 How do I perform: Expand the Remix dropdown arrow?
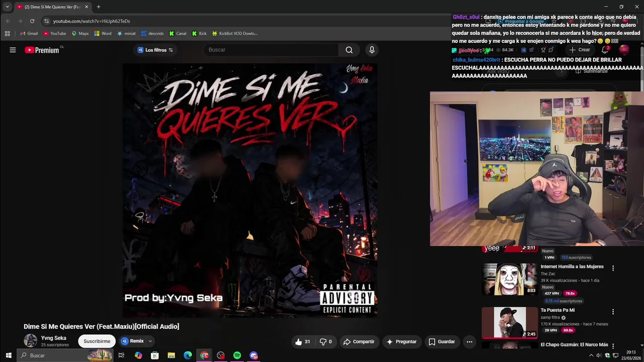coord(150,341)
